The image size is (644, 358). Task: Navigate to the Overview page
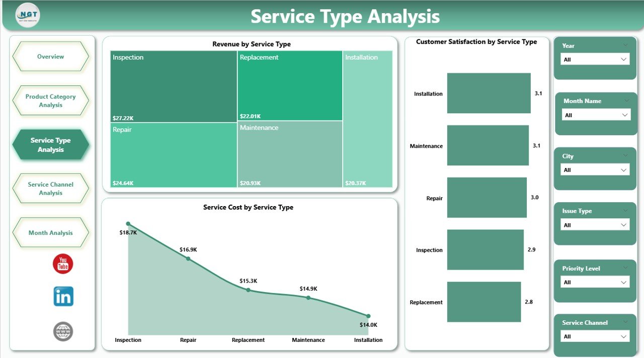pos(50,56)
